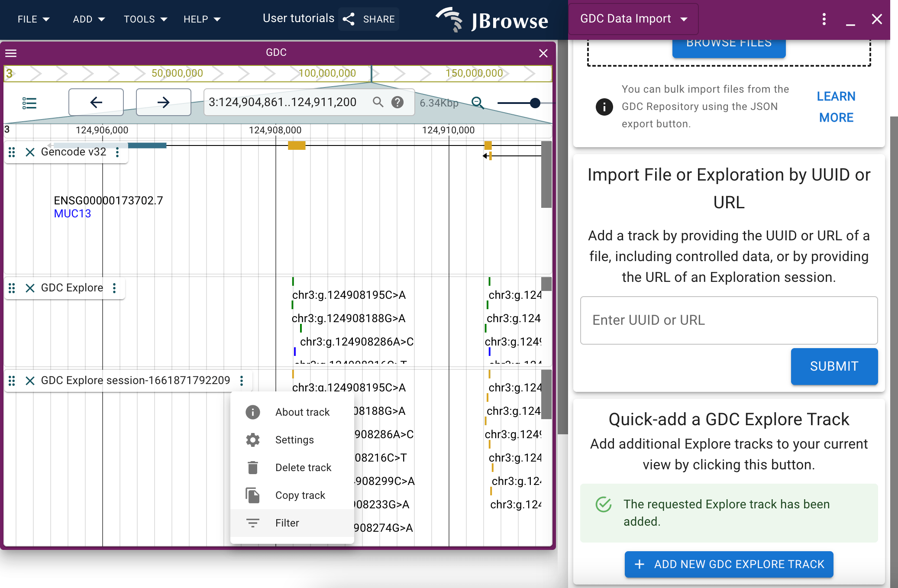Image resolution: width=898 pixels, height=588 pixels.
Task: Click the User tutorials session title
Action: pyautogui.click(x=298, y=18)
